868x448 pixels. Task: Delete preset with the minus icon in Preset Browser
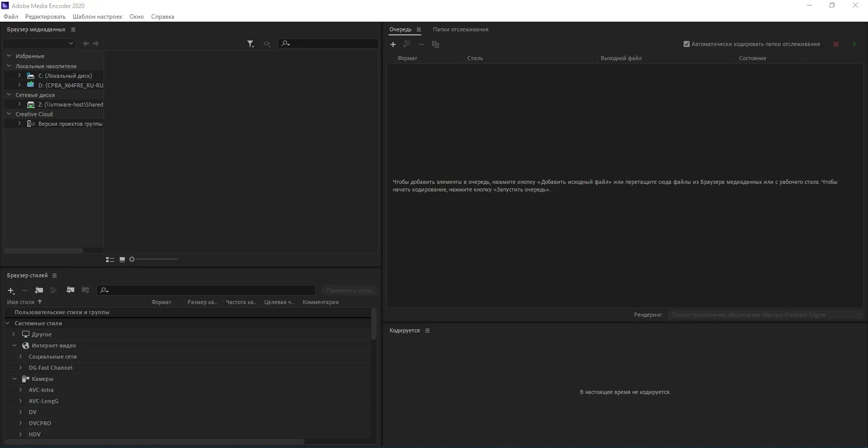click(x=25, y=290)
